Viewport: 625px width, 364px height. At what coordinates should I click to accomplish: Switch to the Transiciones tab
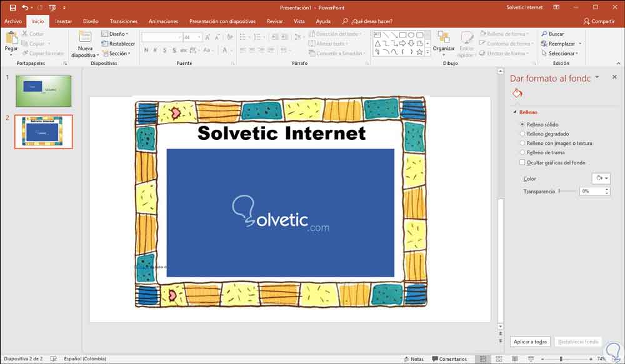pos(124,21)
